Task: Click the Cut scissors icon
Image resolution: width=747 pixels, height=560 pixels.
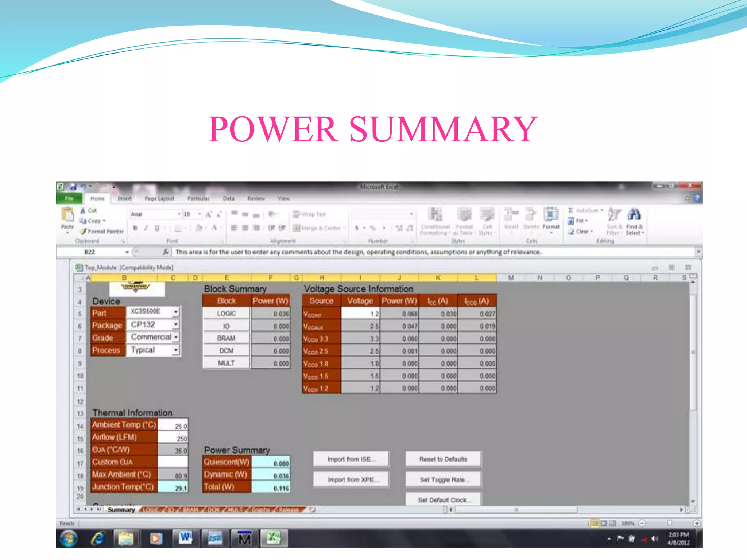Action: (83, 210)
